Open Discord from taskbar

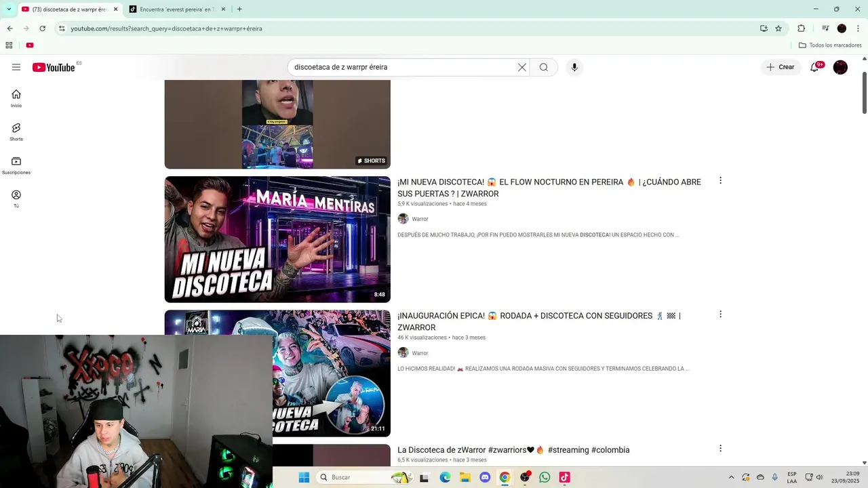click(485, 477)
